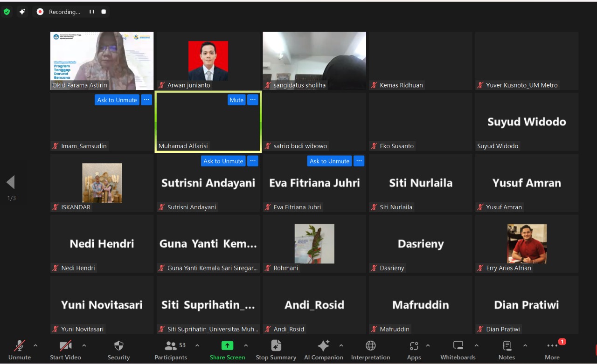Click the Stop Summary icon

(x=276, y=345)
